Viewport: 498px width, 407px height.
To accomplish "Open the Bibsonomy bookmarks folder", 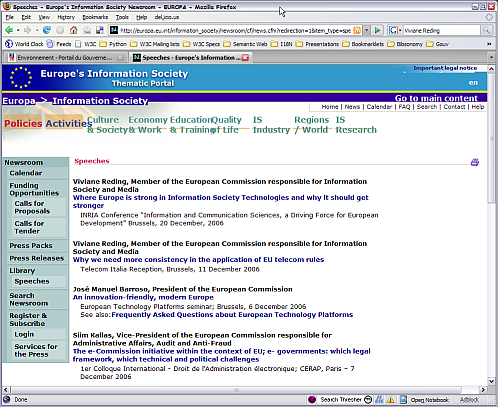I will (405, 44).
